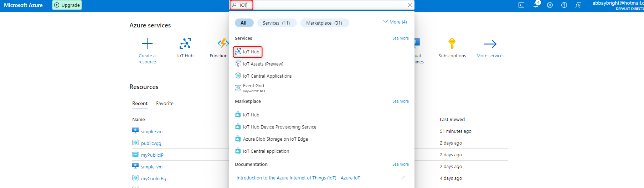Clear the search box with X
The width and height of the screenshot is (644, 188).
(x=410, y=5)
